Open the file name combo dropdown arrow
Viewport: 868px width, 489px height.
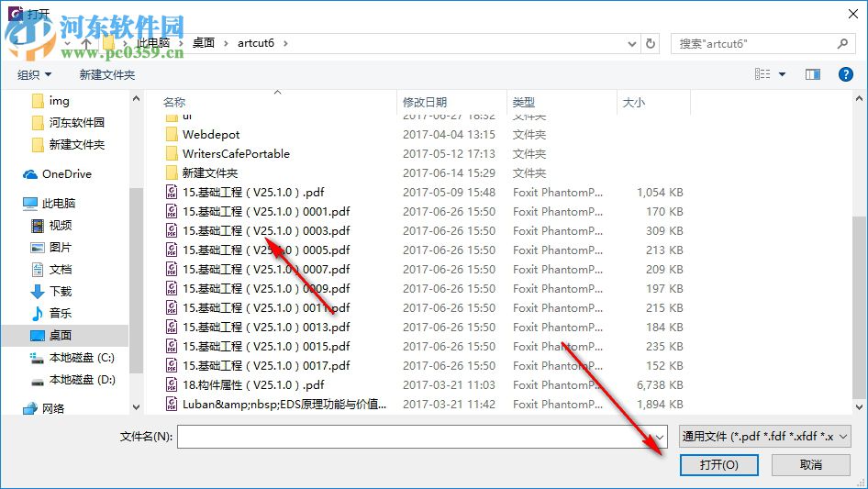(x=660, y=437)
